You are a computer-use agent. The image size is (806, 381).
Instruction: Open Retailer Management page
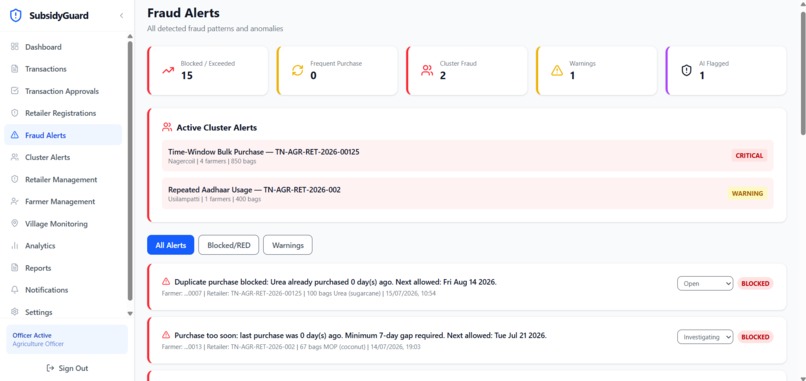[x=63, y=179]
